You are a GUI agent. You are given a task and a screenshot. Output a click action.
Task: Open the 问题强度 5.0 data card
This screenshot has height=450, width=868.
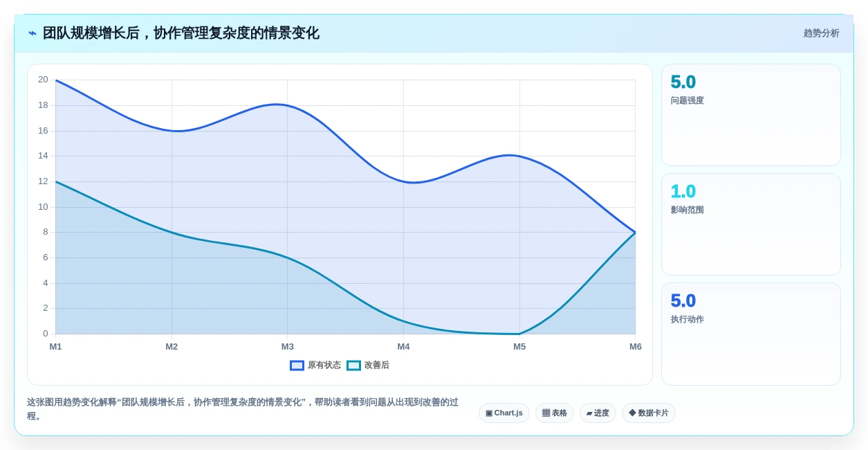coord(751,115)
